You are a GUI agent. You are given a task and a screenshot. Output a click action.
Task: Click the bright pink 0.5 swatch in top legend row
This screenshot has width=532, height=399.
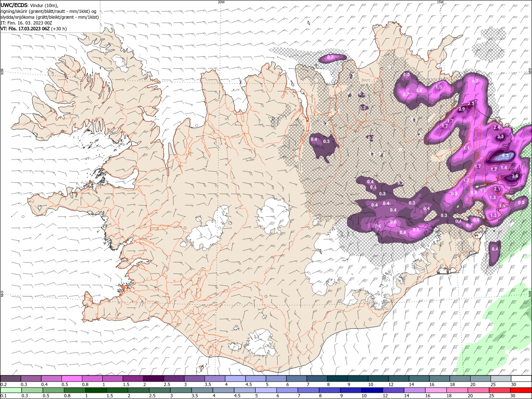pyautogui.click(x=71, y=379)
